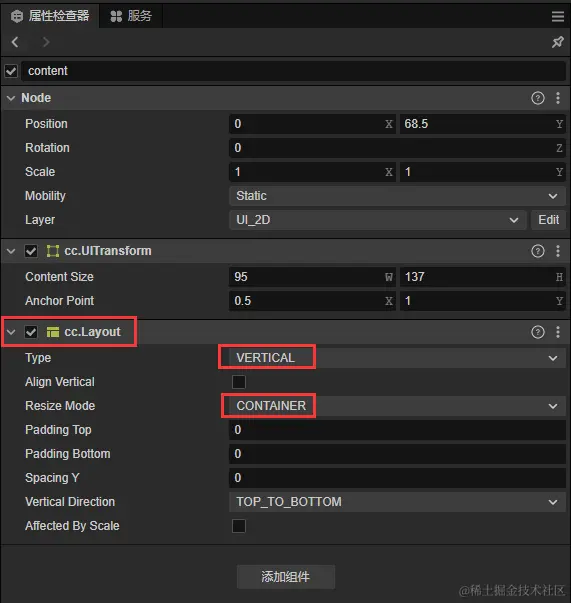The width and height of the screenshot is (571, 603).
Task: Click the 'Vertical Direction' property label
Action: click(70, 502)
